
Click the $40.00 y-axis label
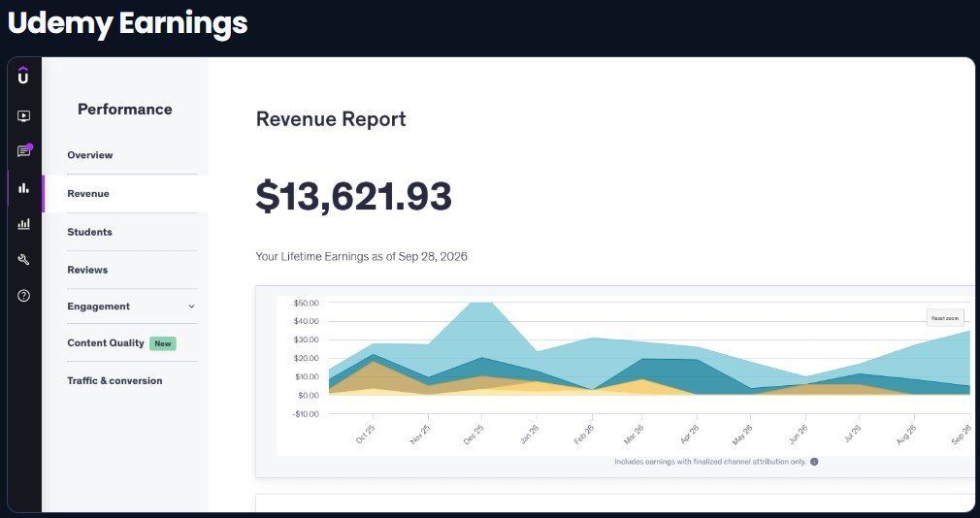[306, 321]
